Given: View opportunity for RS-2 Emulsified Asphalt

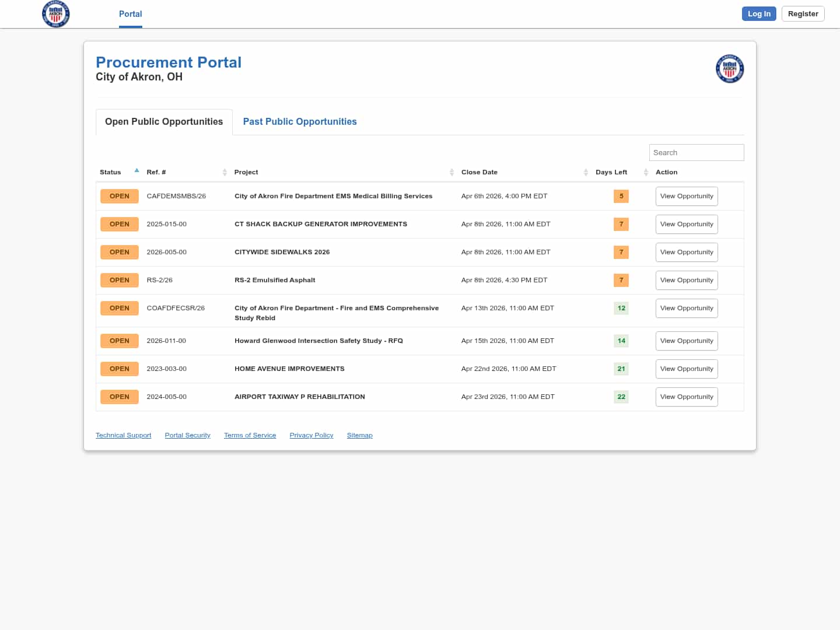Looking at the screenshot, I should (x=686, y=281).
